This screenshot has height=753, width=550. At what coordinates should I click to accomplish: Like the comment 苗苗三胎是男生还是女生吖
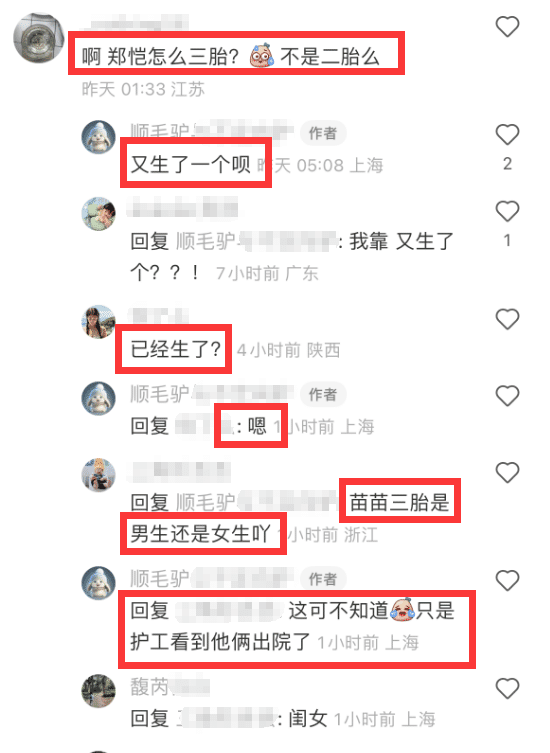point(507,473)
